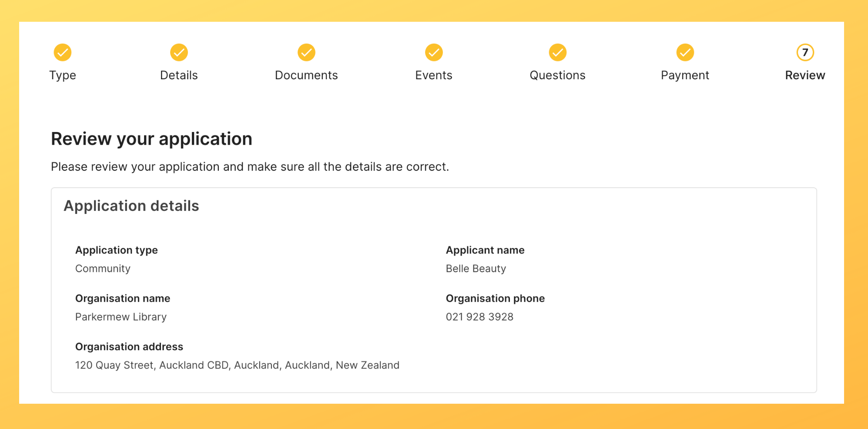Click the 'Community' application type value
Screen dimensions: 868x429
[103, 269]
